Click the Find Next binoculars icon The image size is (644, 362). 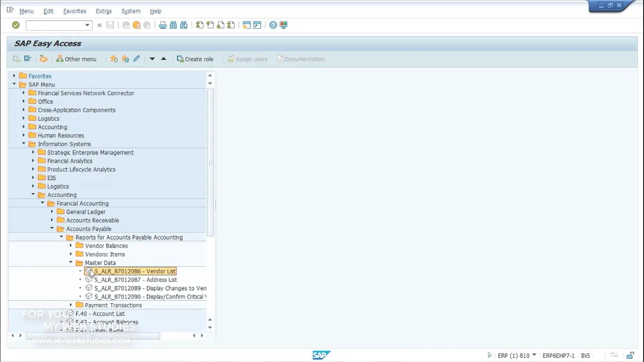tap(184, 25)
